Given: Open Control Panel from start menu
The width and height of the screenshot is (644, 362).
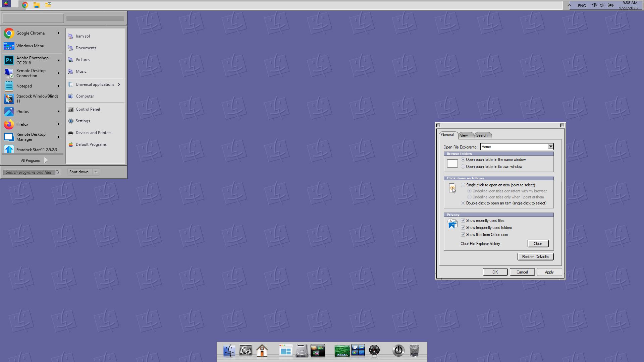Looking at the screenshot, I should [x=88, y=109].
